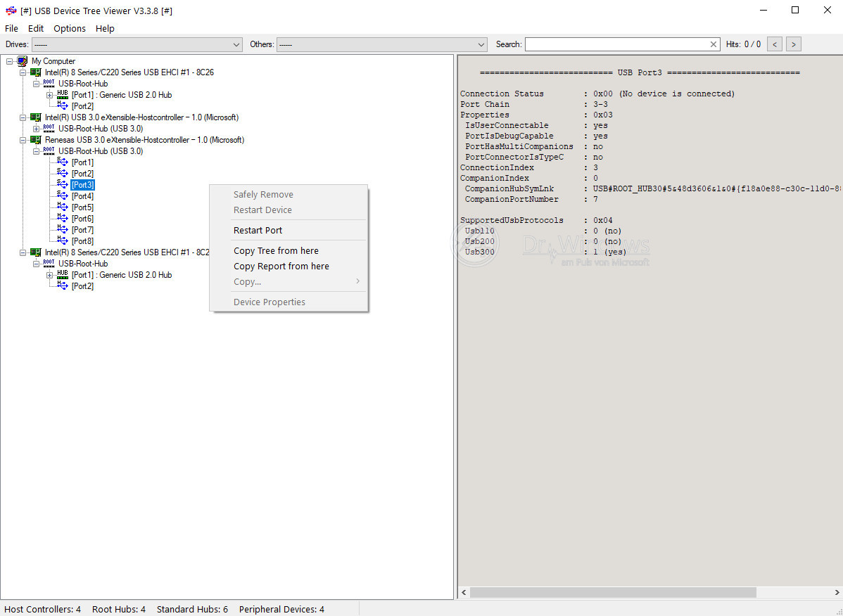843x616 pixels.
Task: Open the Options menu
Action: pyautogui.click(x=70, y=28)
